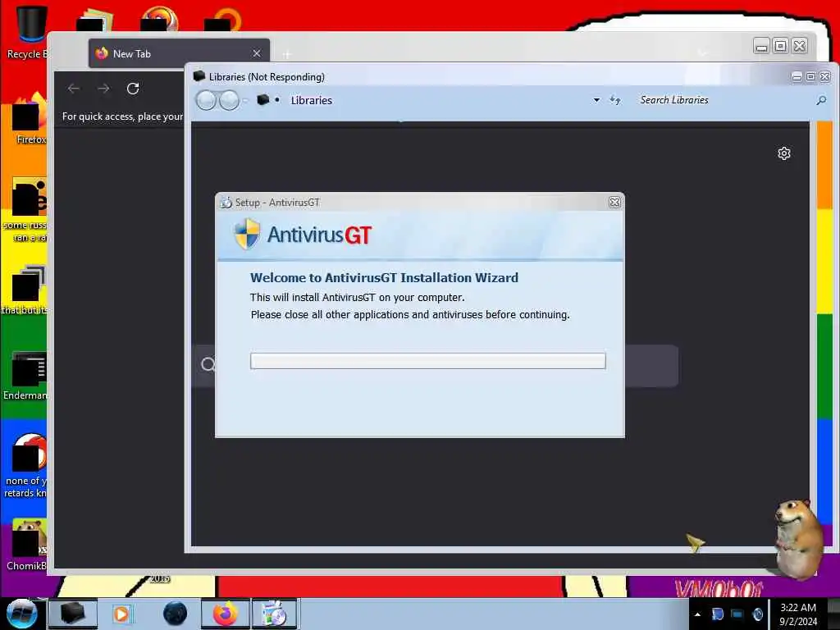The height and width of the screenshot is (630, 840).
Task: Select the 'some russ' desktop icon
Action: pos(25,210)
